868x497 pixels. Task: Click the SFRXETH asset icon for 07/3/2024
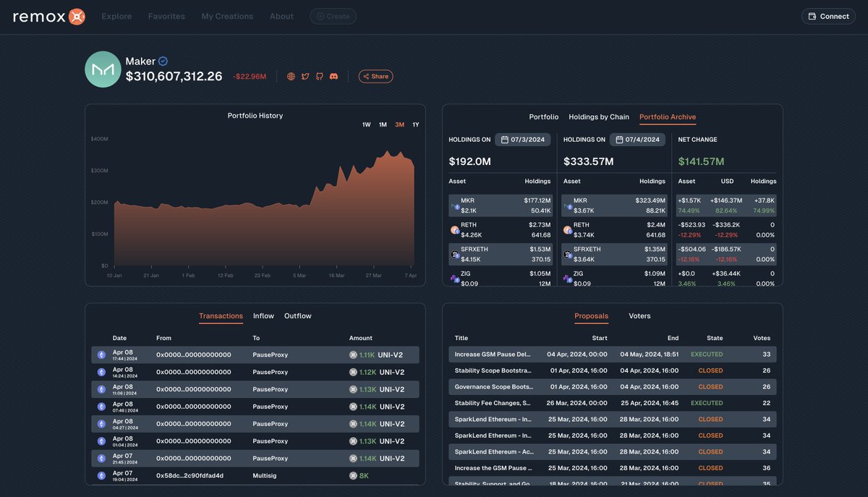pyautogui.click(x=455, y=254)
